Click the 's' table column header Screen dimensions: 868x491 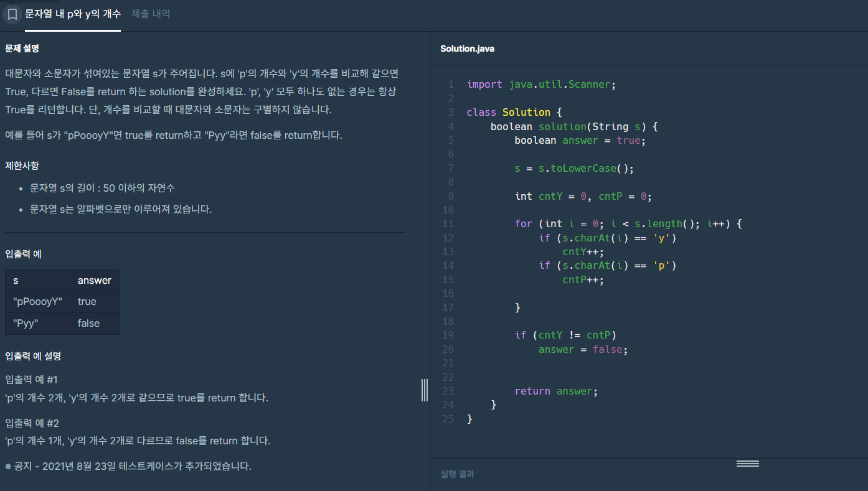tap(37, 281)
